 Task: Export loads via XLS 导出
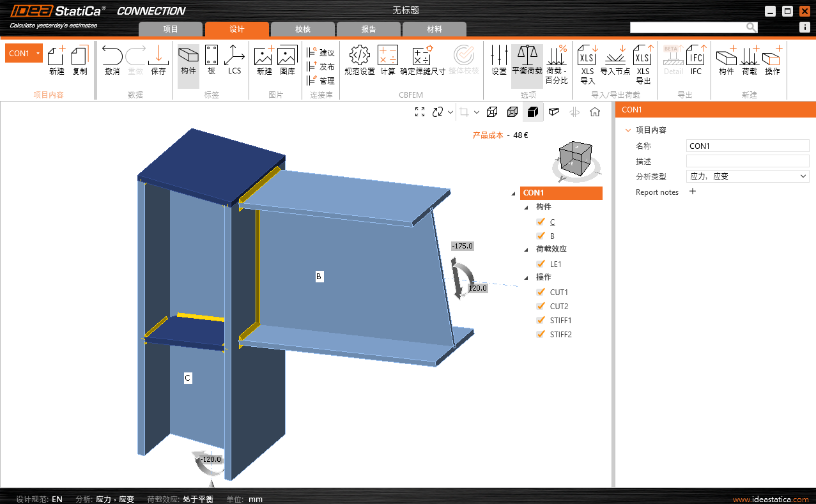point(643,65)
